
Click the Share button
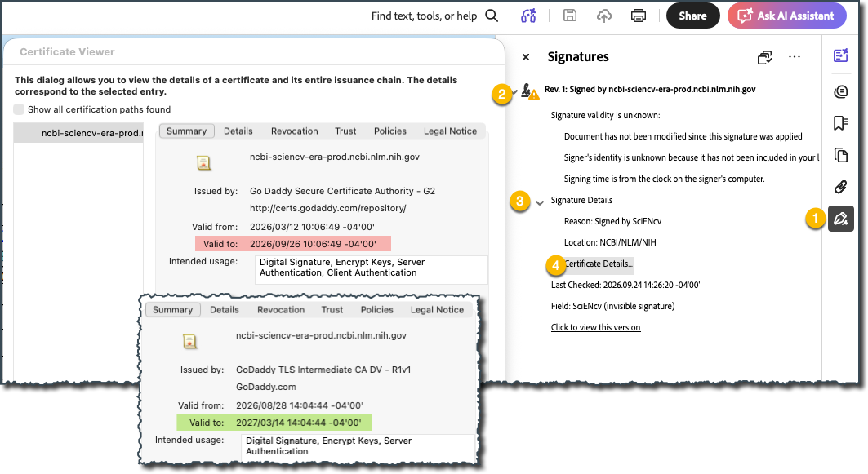[x=692, y=16]
